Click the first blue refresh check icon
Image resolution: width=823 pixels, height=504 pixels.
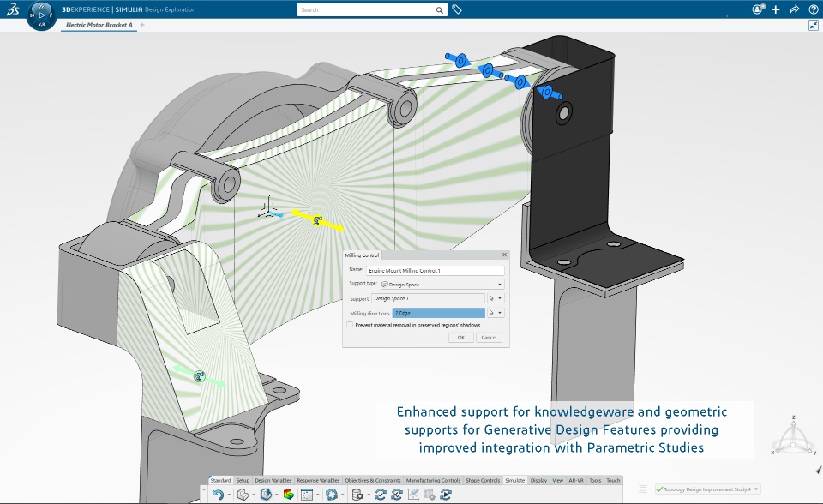point(381,495)
